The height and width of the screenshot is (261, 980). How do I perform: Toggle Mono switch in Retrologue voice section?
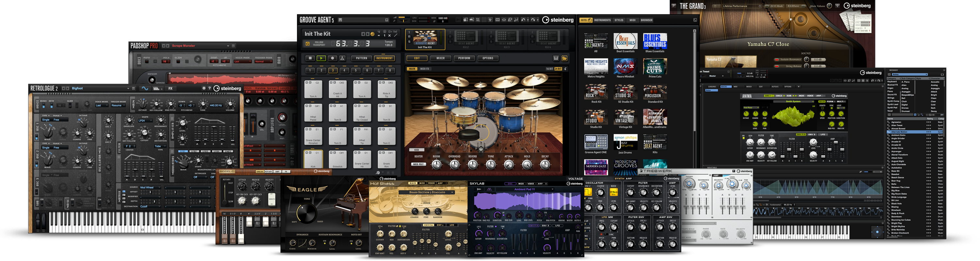click(x=43, y=106)
